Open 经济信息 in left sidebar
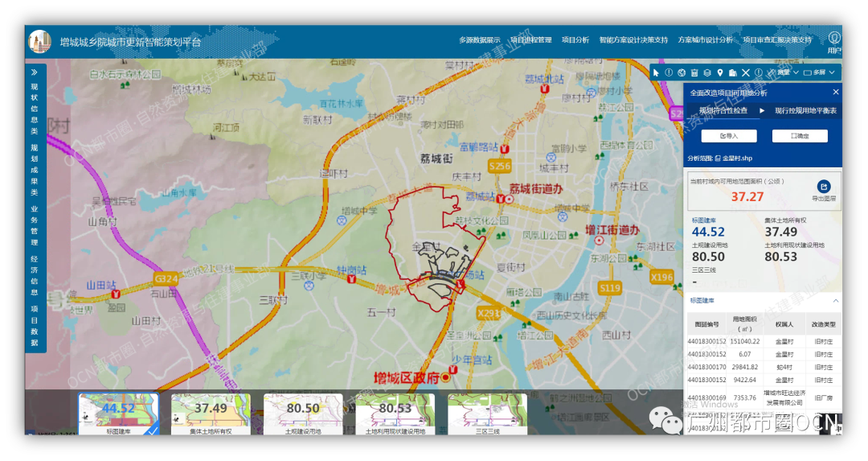868x461 pixels. pyautogui.click(x=35, y=275)
